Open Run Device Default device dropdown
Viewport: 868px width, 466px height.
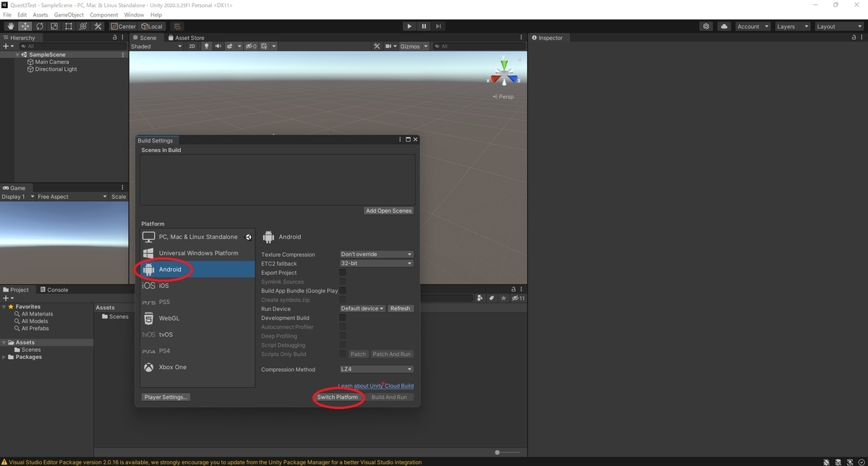[x=362, y=308]
